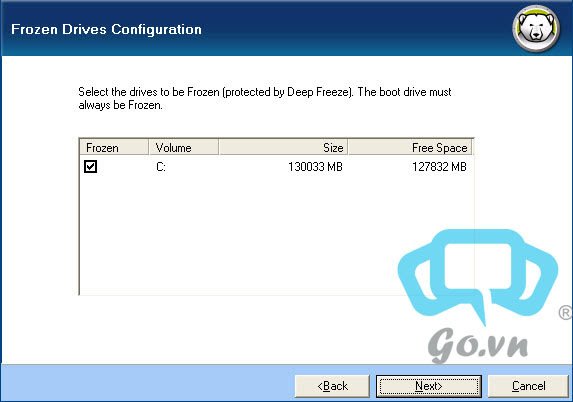Uncheck the Frozen checkbox for drive C:
573x402 pixels.
[90, 166]
